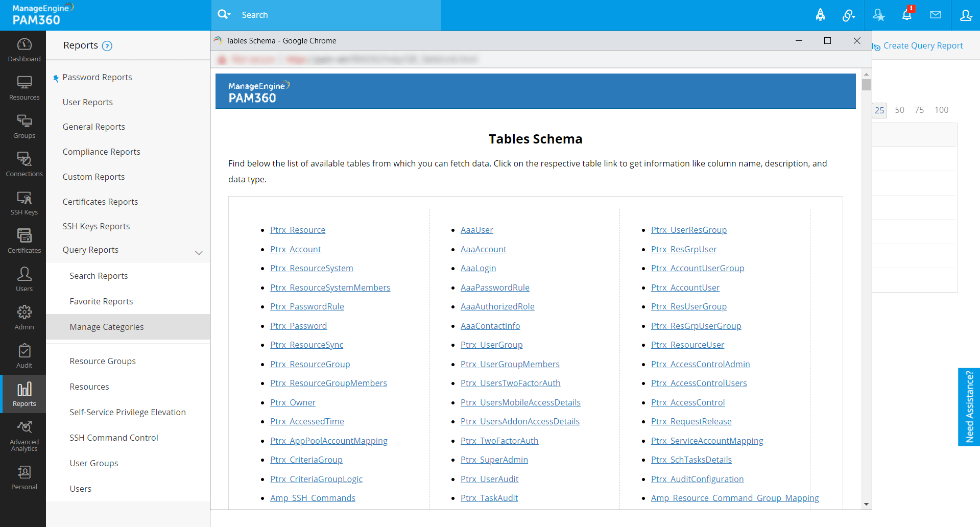This screenshot has width=980, height=527.
Task: Open Resources in the left sidebar
Action: tap(24, 88)
